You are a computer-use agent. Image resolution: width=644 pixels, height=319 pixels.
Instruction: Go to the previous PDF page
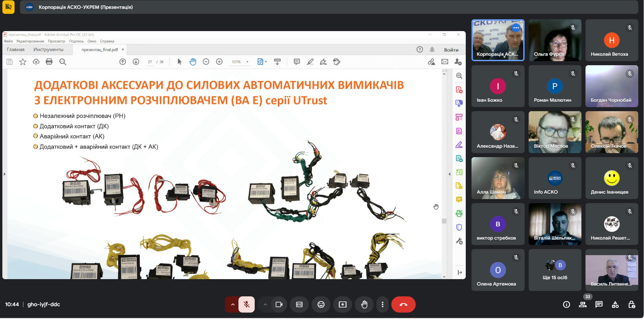point(123,62)
